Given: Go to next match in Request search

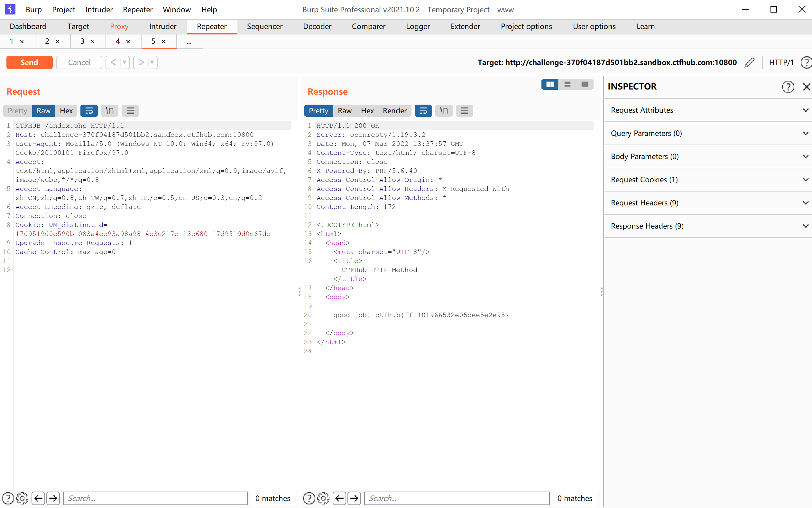Looking at the screenshot, I should tap(53, 498).
